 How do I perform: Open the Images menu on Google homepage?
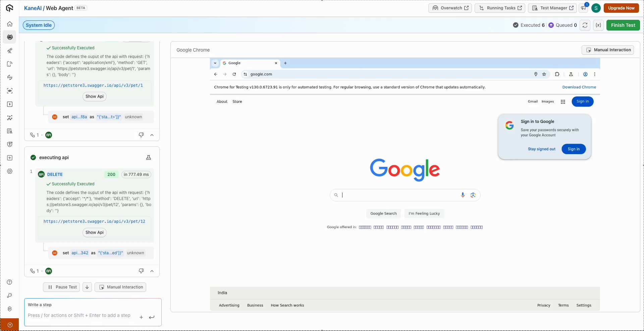point(548,101)
